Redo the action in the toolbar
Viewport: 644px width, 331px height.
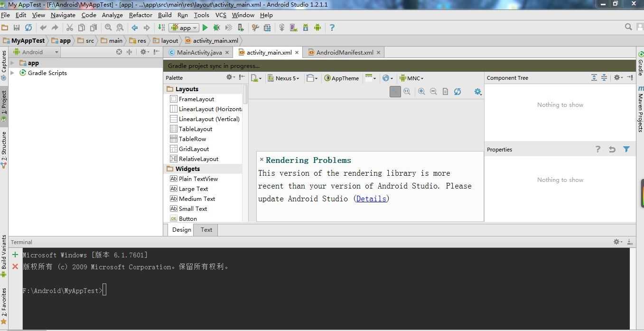click(55, 28)
